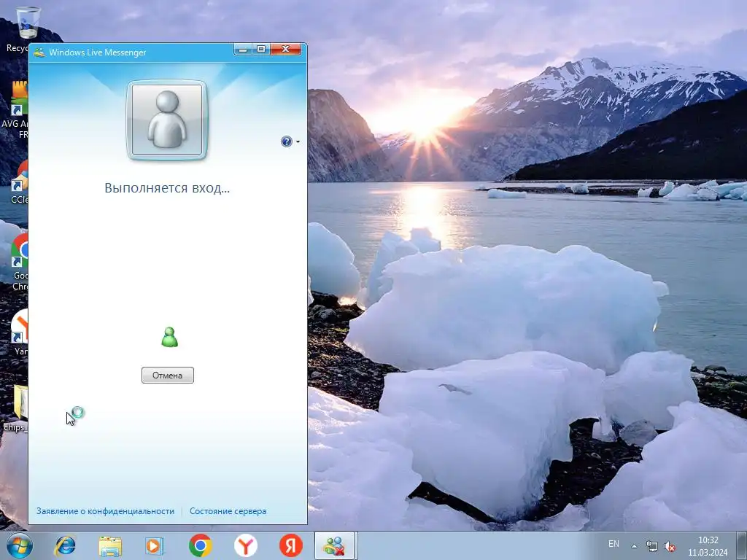The image size is (747, 560).
Task: Show hidden system tray icons
Action: 634,546
